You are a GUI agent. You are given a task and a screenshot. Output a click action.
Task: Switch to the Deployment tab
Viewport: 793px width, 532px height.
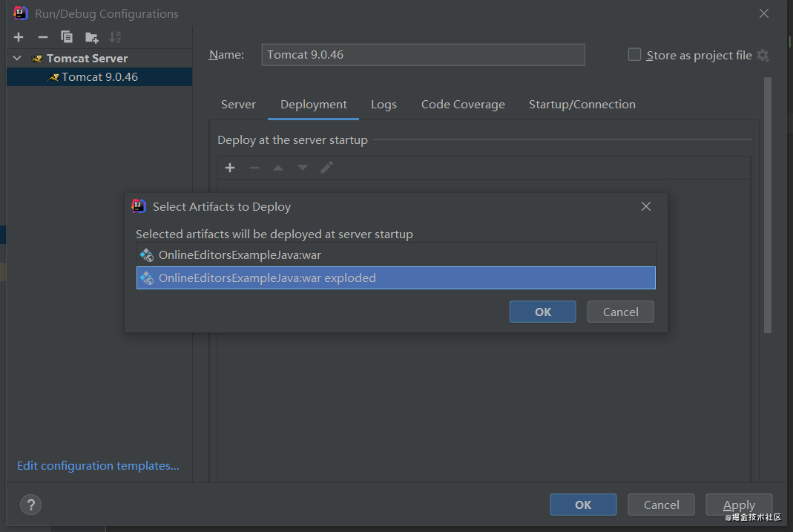pyautogui.click(x=314, y=104)
